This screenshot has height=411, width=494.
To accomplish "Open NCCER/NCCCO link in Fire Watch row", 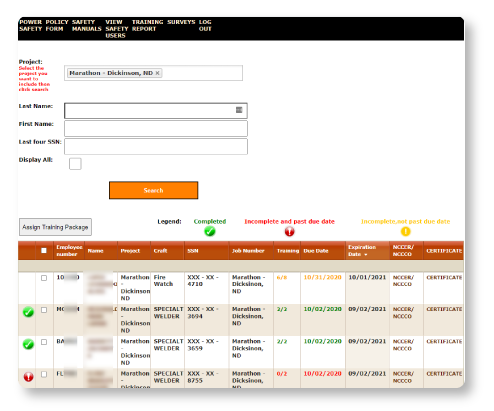I will pos(403,281).
